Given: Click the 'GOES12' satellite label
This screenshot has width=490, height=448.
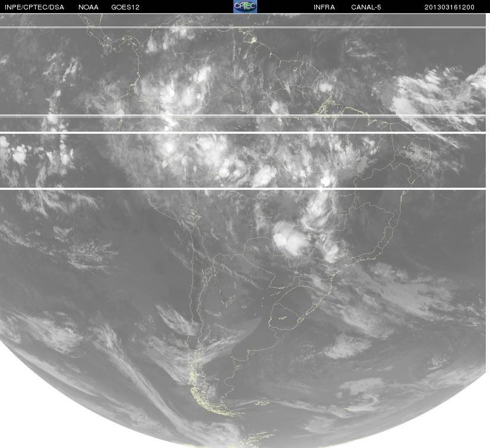Looking at the screenshot, I should coord(125,7).
